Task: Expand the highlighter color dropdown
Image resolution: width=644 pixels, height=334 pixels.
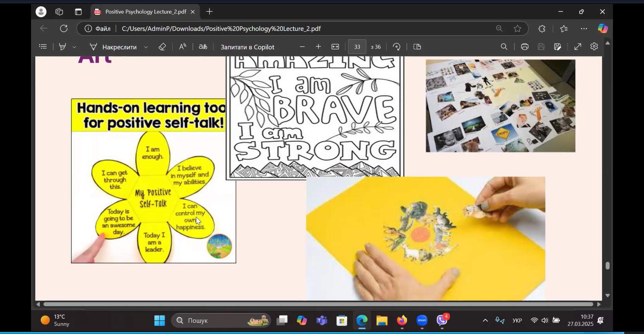Action: pyautogui.click(x=74, y=47)
